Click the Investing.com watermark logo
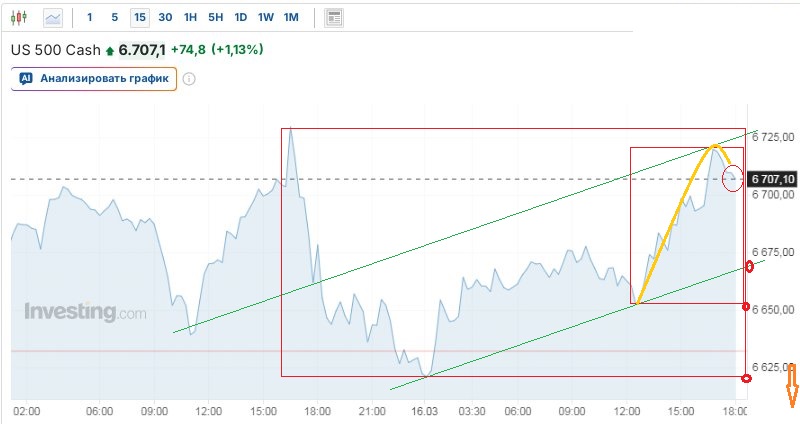 coord(85,312)
